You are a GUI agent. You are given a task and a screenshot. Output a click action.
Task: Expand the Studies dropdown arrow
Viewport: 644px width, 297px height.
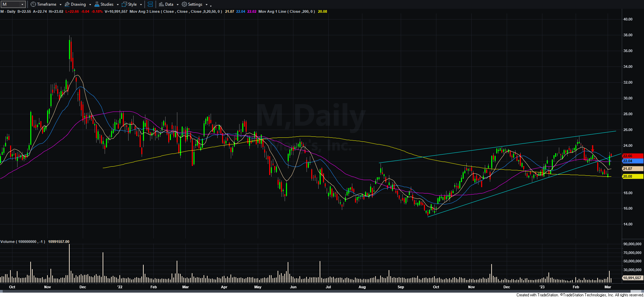point(118,5)
